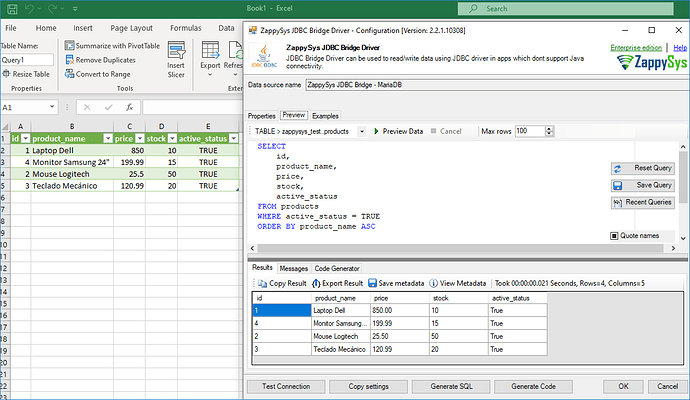This screenshot has width=690, height=400.
Task: Expand the Name Box dropdown arrow
Action: point(52,107)
